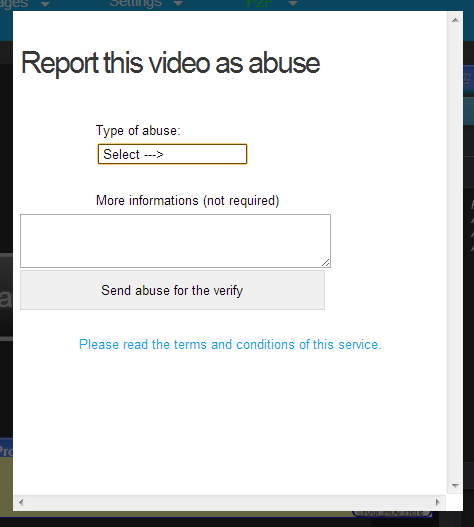
Task: Click the scroll up arrow of the dialog
Action: pyautogui.click(x=455, y=20)
